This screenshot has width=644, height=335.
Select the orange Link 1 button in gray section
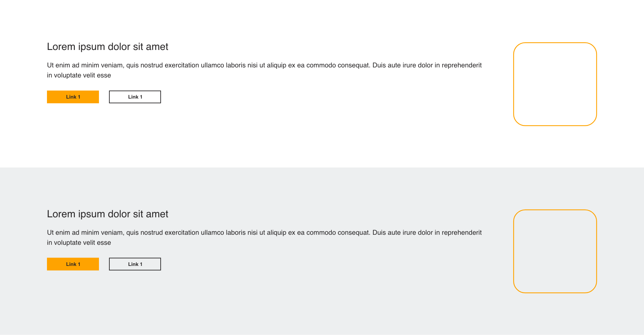pyautogui.click(x=73, y=264)
